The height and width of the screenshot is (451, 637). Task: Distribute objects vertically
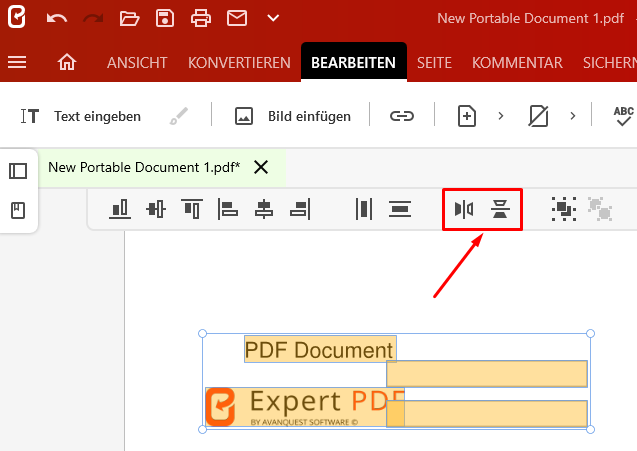pos(400,209)
